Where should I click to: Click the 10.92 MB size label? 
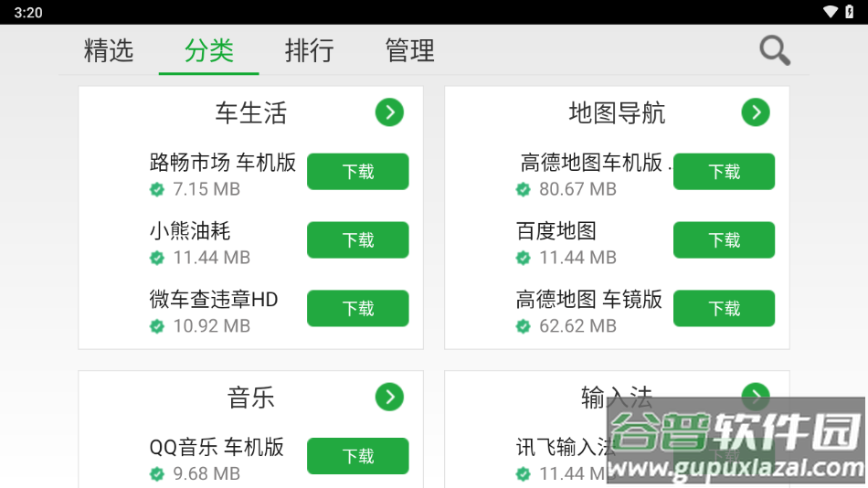212,326
